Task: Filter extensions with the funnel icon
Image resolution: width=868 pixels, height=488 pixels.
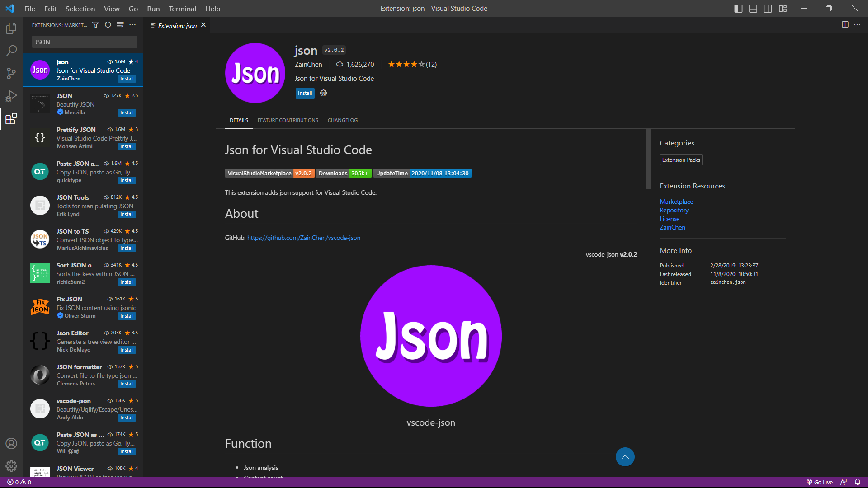Action: pyautogui.click(x=96, y=25)
